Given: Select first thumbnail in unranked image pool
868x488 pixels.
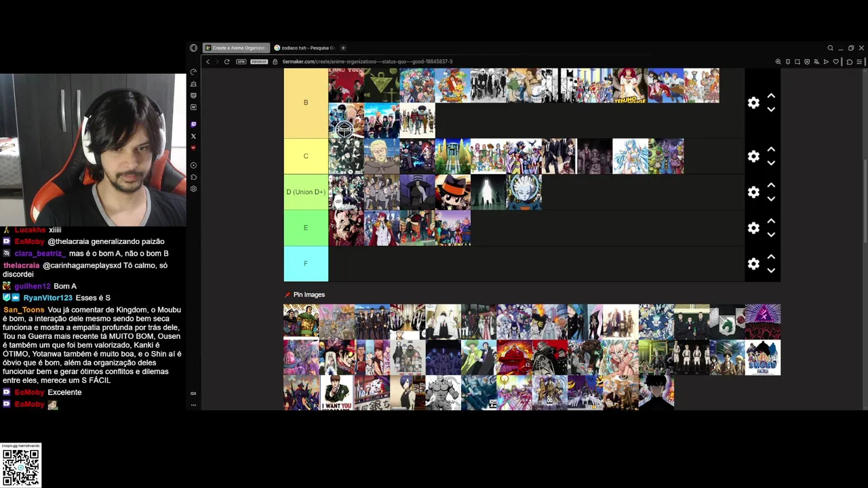Looking at the screenshot, I should pyautogui.click(x=301, y=321).
